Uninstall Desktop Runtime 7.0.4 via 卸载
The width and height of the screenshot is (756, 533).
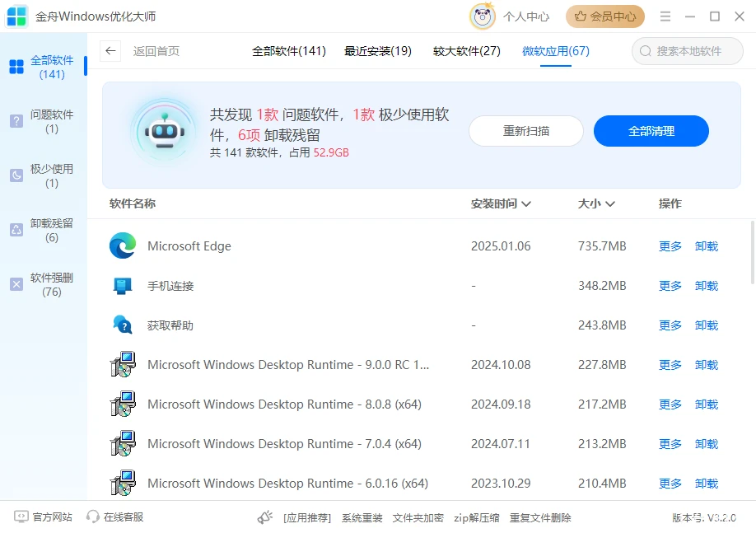(x=707, y=444)
